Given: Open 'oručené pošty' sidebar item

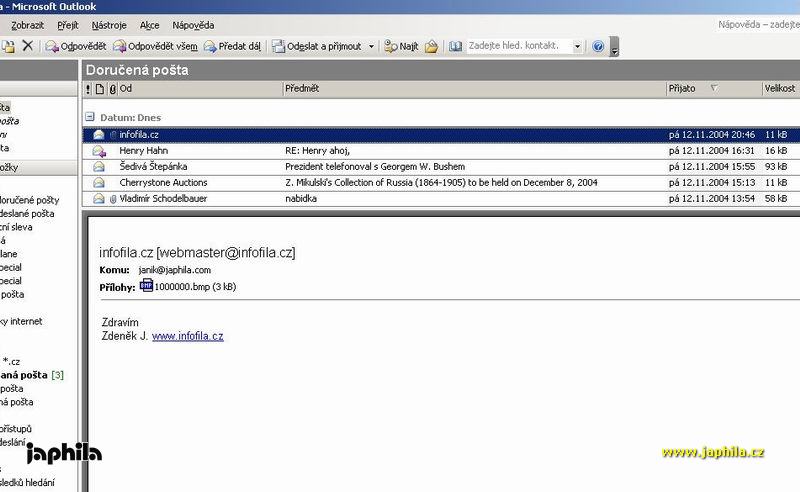Looking at the screenshot, I should tap(30, 200).
